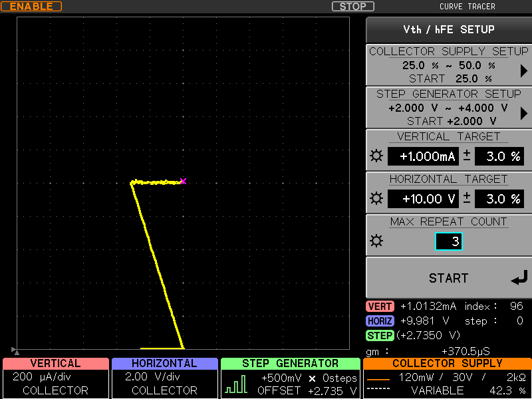Click the START enter-arrow icon
The height and width of the screenshot is (399, 532).
pyautogui.click(x=519, y=278)
